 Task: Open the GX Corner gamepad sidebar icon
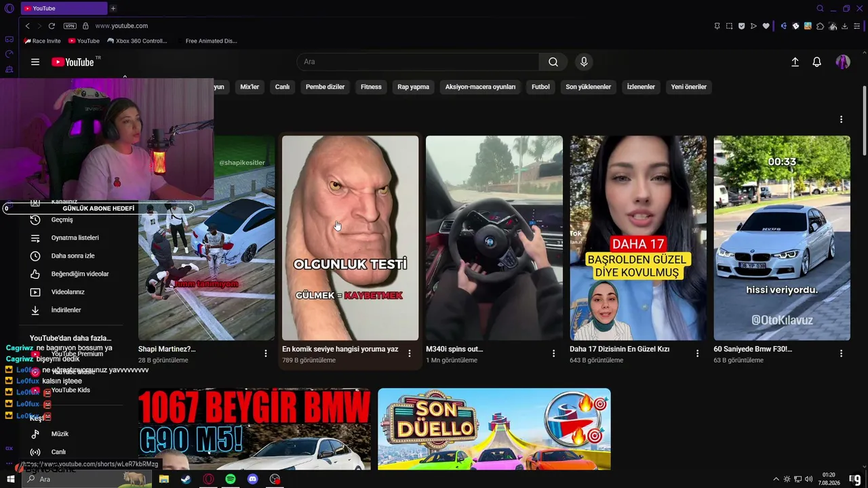pos(9,39)
